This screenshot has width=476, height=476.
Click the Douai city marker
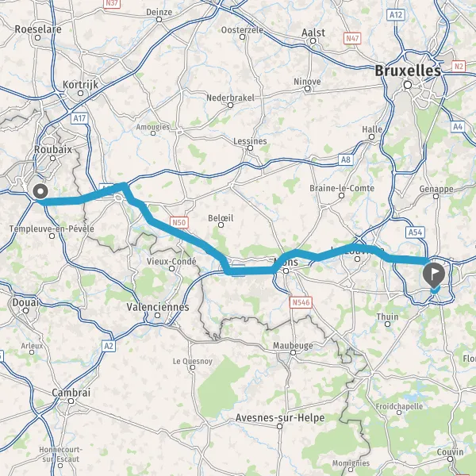point(26,310)
